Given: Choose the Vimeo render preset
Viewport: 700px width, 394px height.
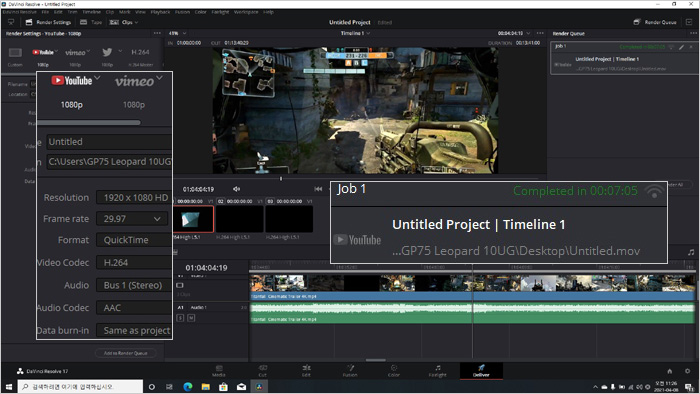Looking at the screenshot, I should pyautogui.click(x=75, y=52).
